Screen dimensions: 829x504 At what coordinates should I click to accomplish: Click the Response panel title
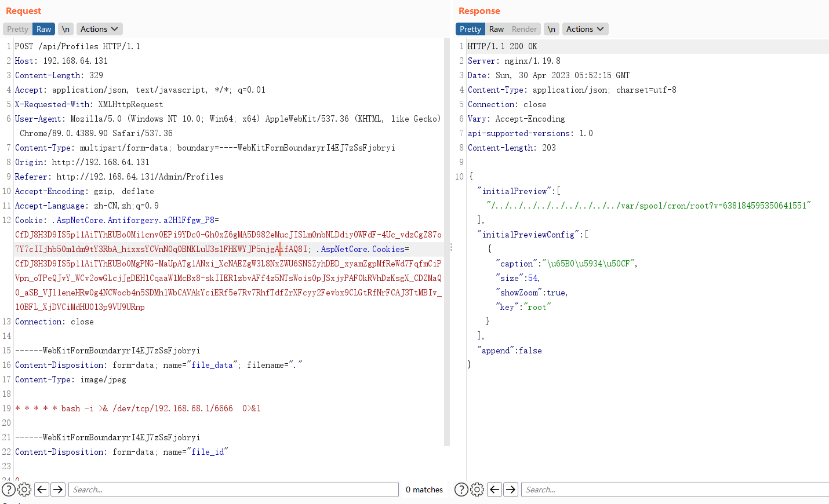[x=479, y=11]
